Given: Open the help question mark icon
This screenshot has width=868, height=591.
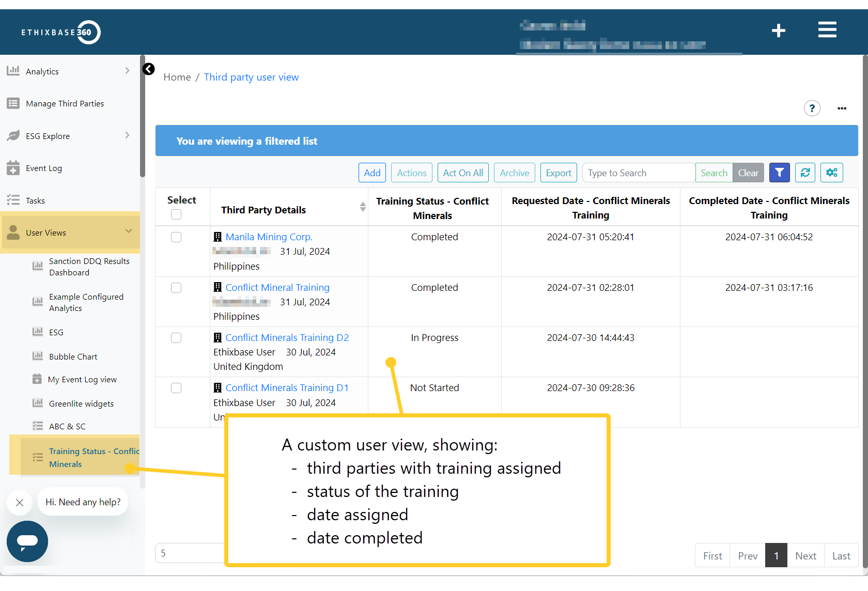Looking at the screenshot, I should pos(812,108).
